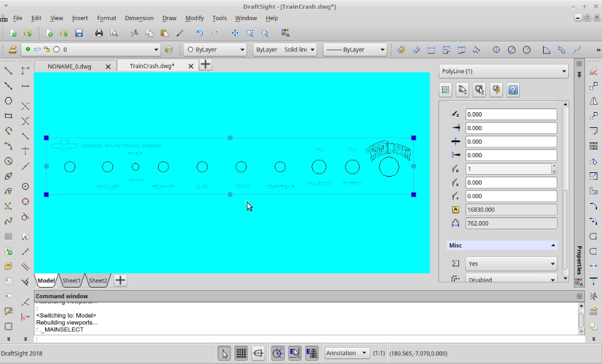The image size is (602, 364).
Task: Select the Rectangle draw tool
Action: point(8,116)
